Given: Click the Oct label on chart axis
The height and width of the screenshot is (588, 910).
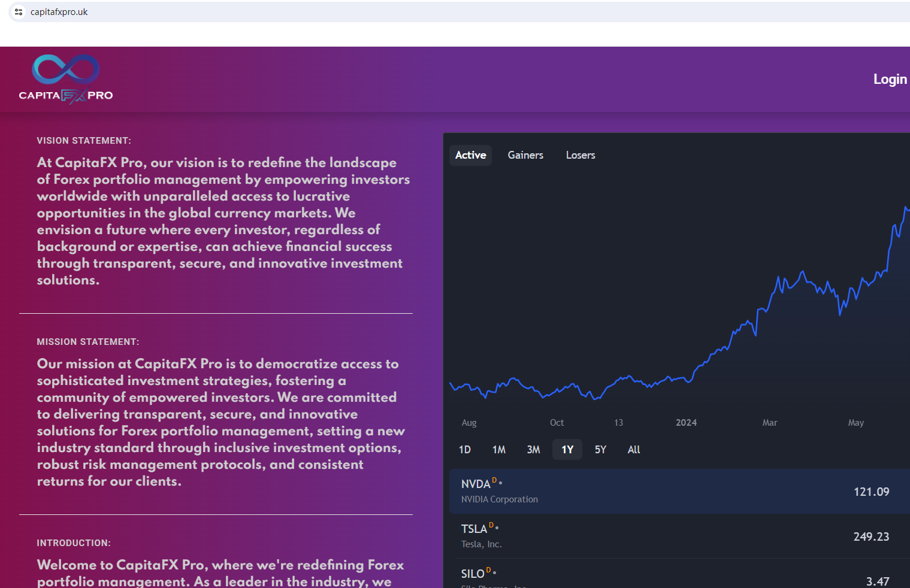Looking at the screenshot, I should (x=557, y=423).
